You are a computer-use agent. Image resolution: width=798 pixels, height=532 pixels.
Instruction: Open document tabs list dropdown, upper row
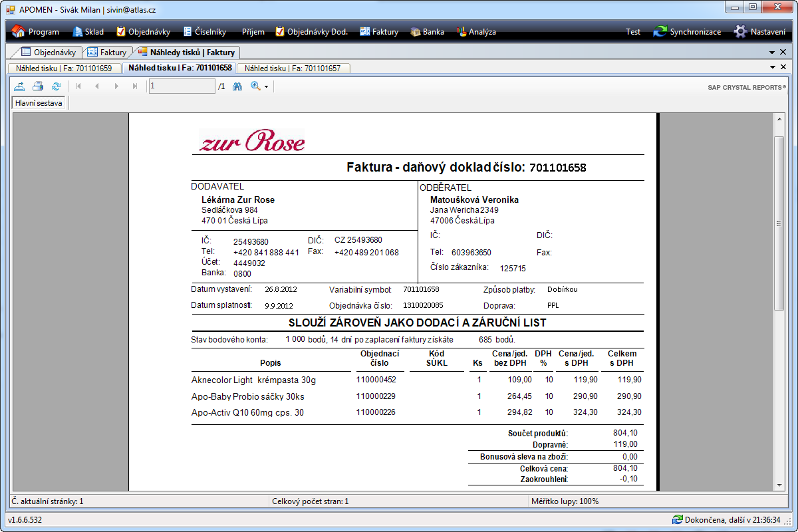pyautogui.click(x=773, y=52)
